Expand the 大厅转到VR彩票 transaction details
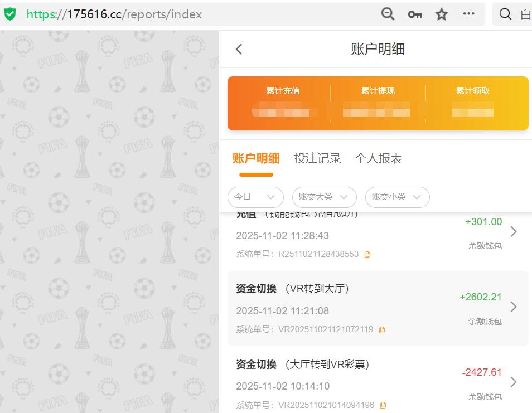This screenshot has width=532, height=413. tap(514, 382)
